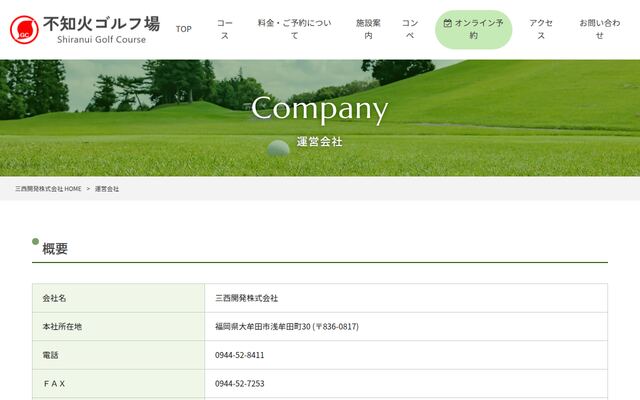Click the address 福岡県大牟田市浅牟田町30
The height and width of the screenshot is (400, 640).
263,327
